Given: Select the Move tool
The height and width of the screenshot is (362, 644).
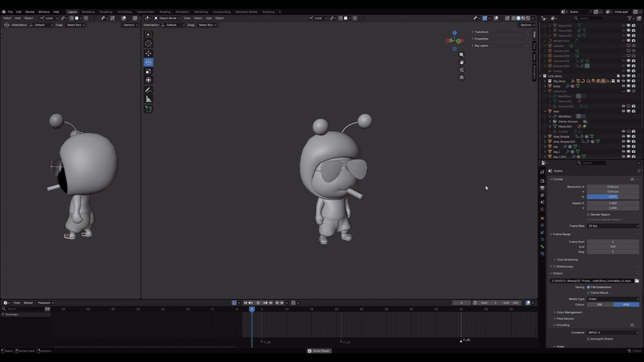Looking at the screenshot, I should (x=148, y=54).
